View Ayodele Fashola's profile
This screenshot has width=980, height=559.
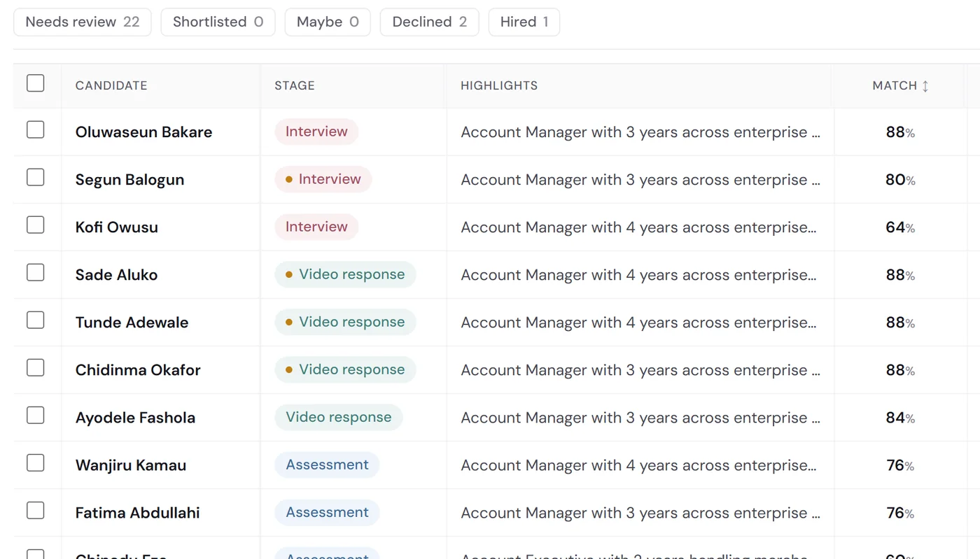135,418
